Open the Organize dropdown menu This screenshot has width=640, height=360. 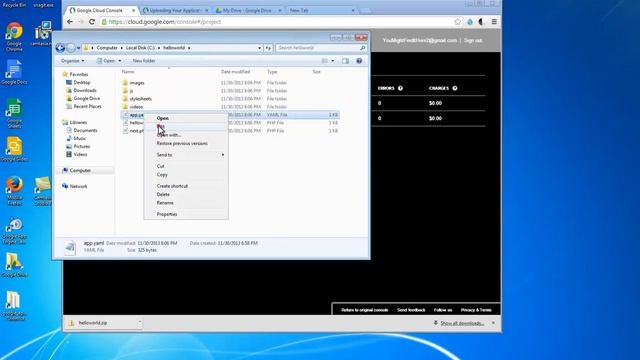tap(73, 61)
